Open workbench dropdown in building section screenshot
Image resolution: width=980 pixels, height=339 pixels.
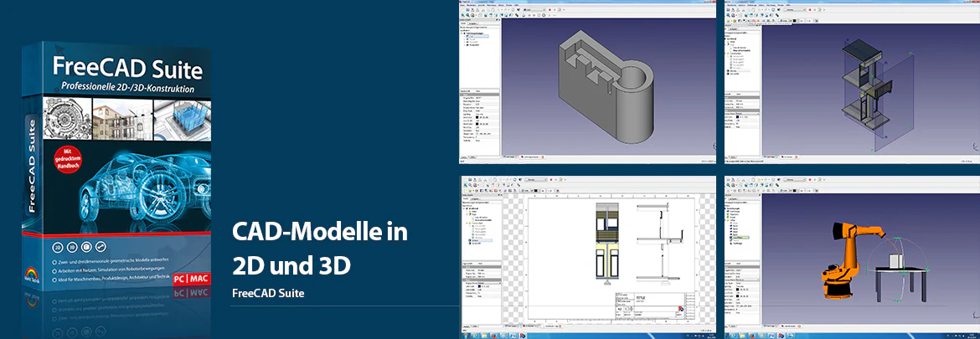(794, 9)
